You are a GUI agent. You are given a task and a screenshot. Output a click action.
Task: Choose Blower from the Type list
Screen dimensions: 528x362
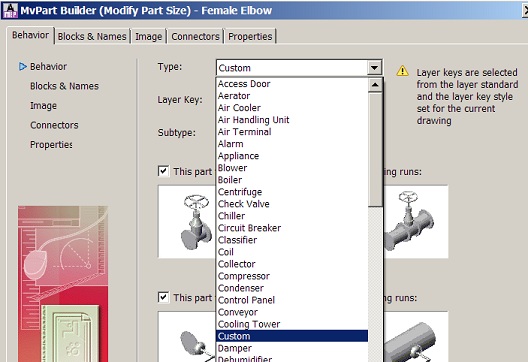point(292,168)
